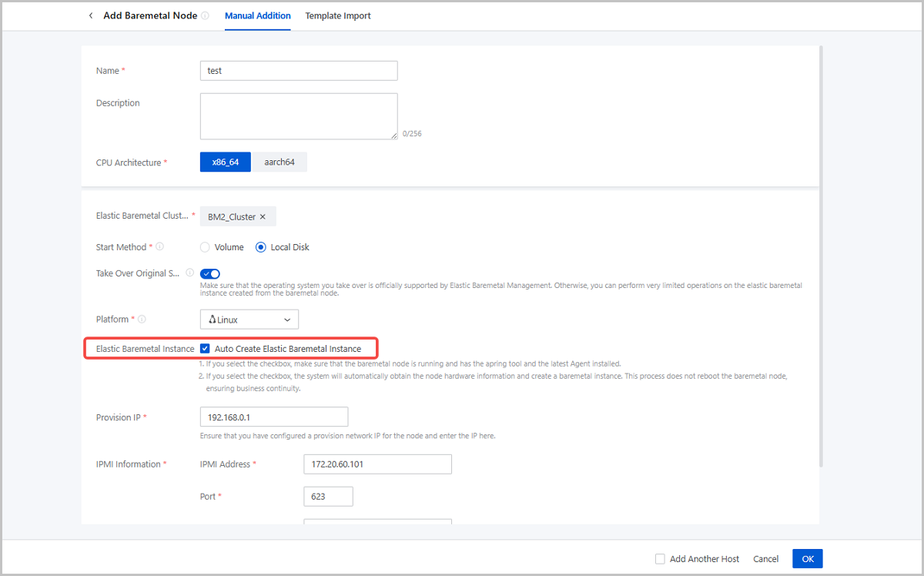The image size is (924, 576).
Task: Select the Volume start method
Action: point(205,247)
